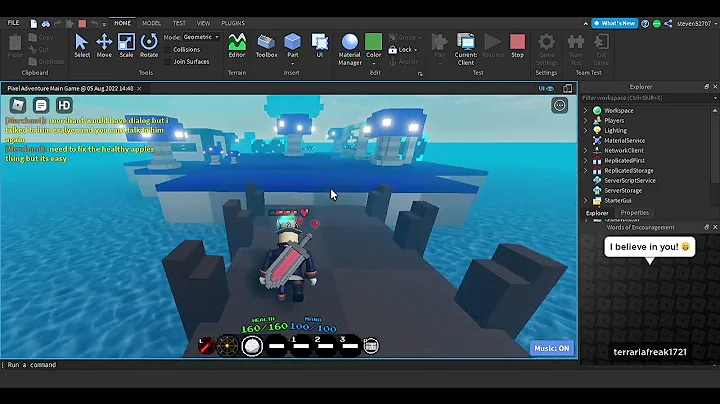Open the help question mark icon
This screenshot has height=404, width=720.
point(645,23)
